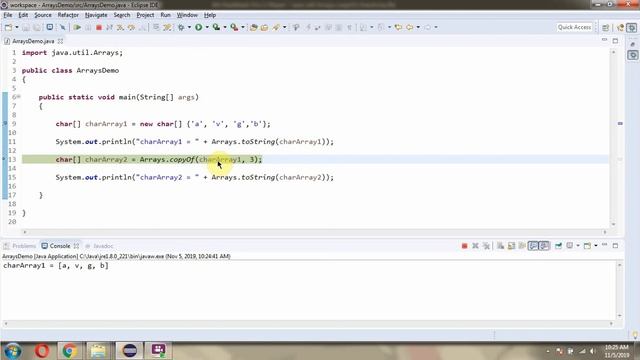Image resolution: width=640 pixels, height=360 pixels.
Task: Open the New file dropdown arrow
Action: 17,27
